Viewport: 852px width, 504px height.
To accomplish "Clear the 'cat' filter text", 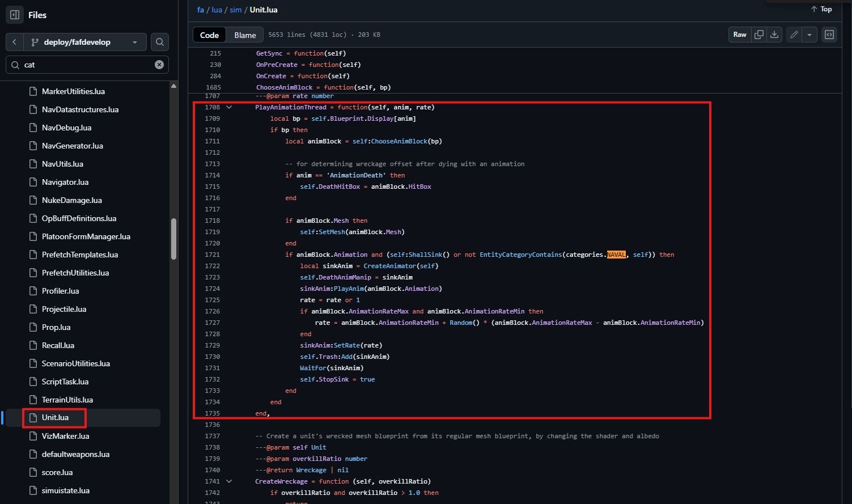I will (159, 65).
